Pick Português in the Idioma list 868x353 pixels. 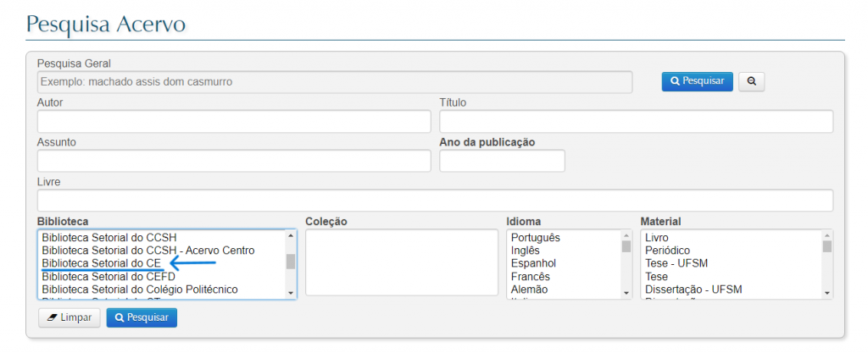click(535, 238)
